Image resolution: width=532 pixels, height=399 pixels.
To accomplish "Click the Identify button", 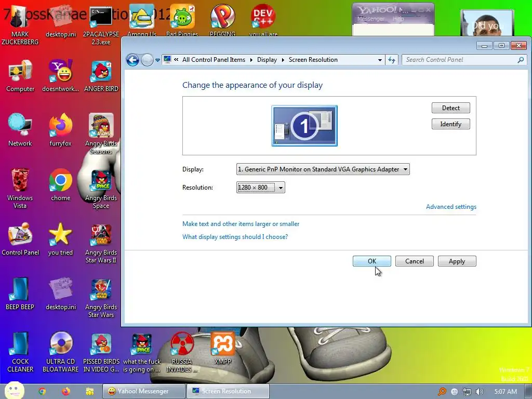I will [x=450, y=124].
